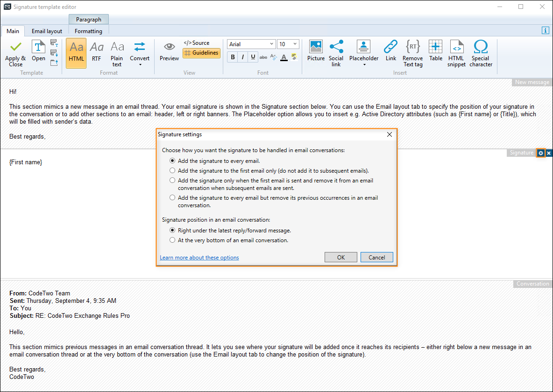
Task: Insert a Special character
Action: pyautogui.click(x=481, y=52)
